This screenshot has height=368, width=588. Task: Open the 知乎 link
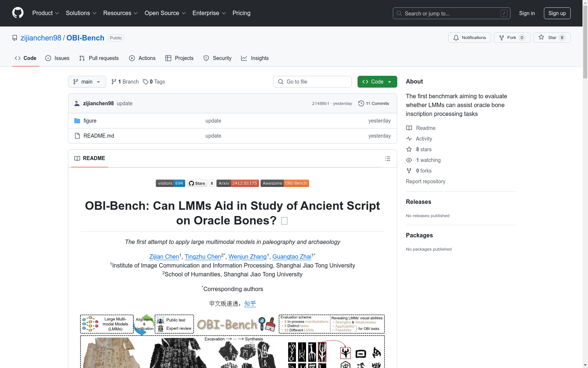click(x=250, y=304)
